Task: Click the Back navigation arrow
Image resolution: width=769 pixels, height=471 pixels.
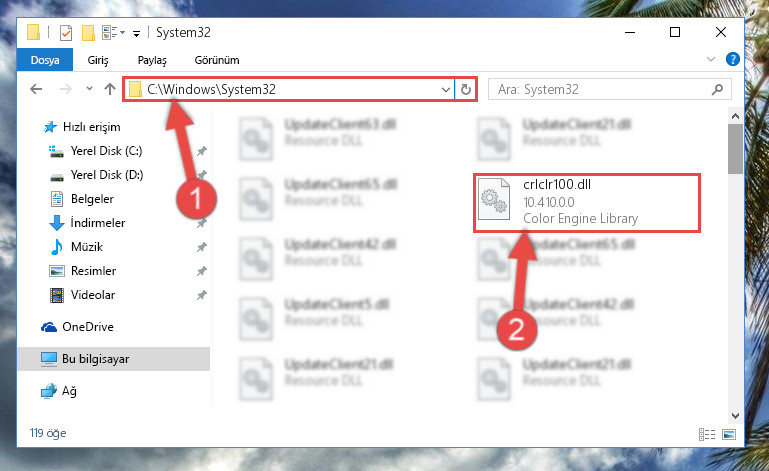Action: pyautogui.click(x=36, y=89)
